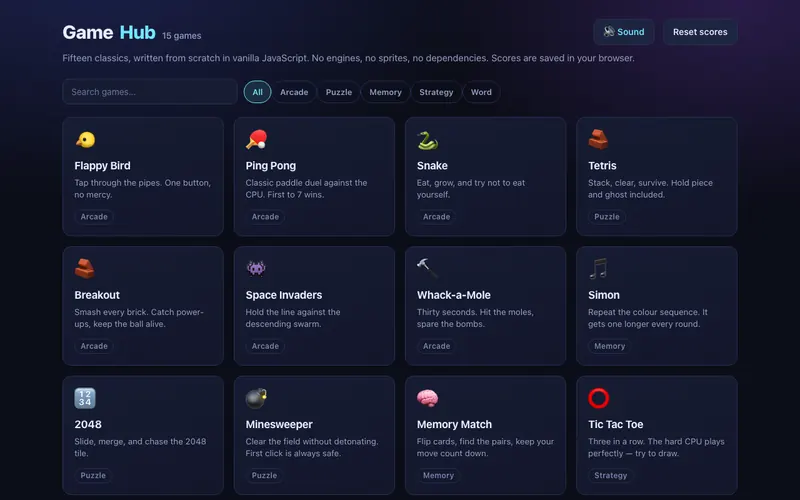Click the Memory Match brain icon

pyautogui.click(x=428, y=398)
